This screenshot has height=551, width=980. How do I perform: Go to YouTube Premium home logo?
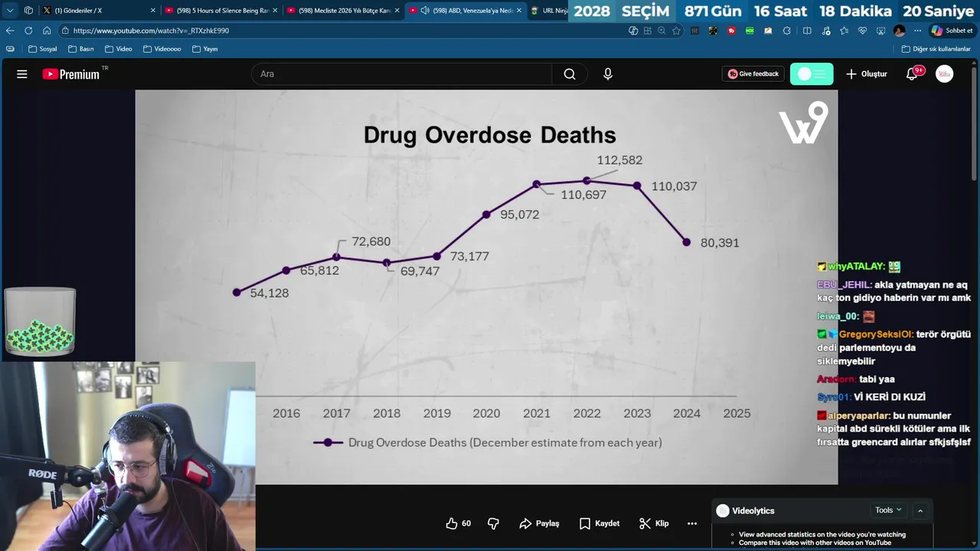coord(71,74)
